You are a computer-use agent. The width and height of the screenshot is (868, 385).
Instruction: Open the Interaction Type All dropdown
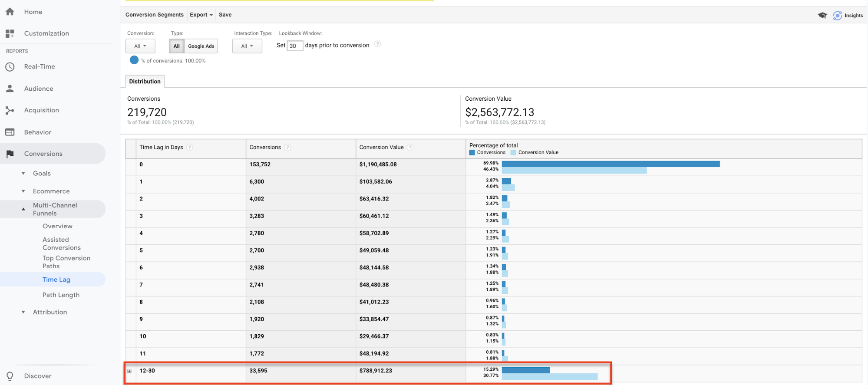(247, 46)
